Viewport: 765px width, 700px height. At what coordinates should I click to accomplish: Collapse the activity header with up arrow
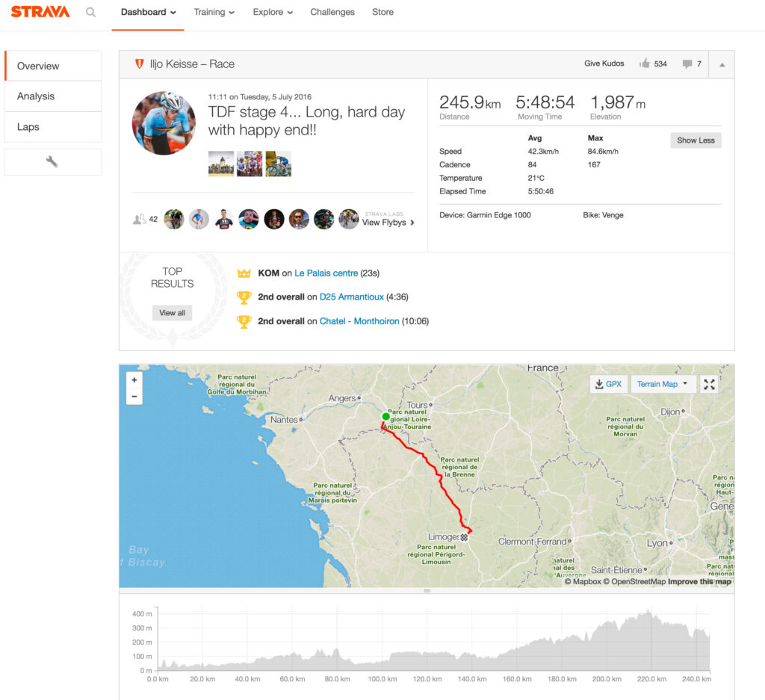(x=722, y=64)
